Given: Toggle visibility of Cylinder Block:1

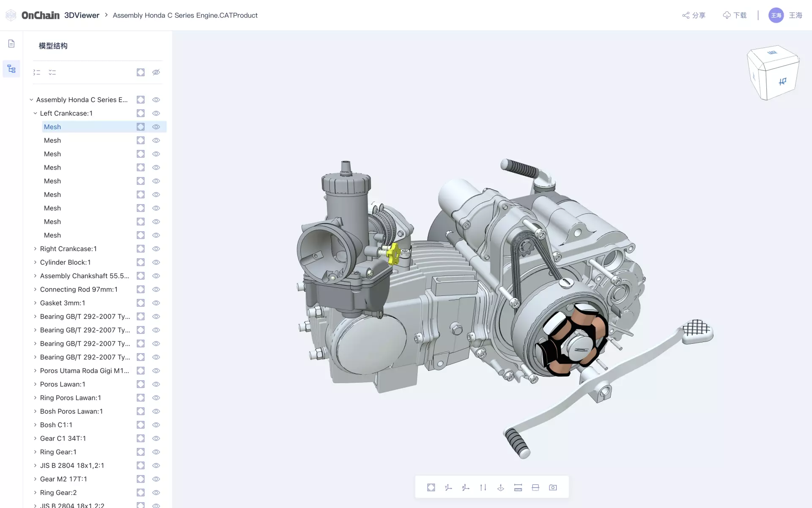Looking at the screenshot, I should tap(156, 262).
